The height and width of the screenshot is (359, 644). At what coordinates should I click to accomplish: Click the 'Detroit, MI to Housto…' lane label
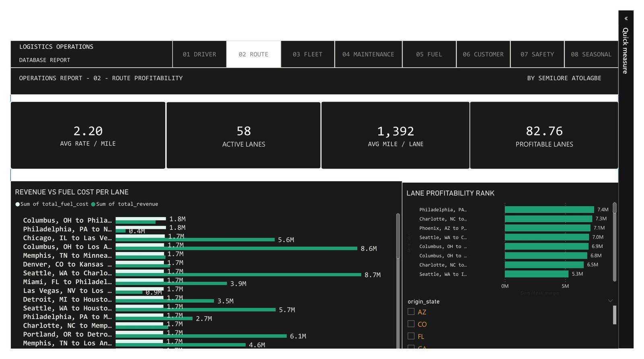coord(67,299)
